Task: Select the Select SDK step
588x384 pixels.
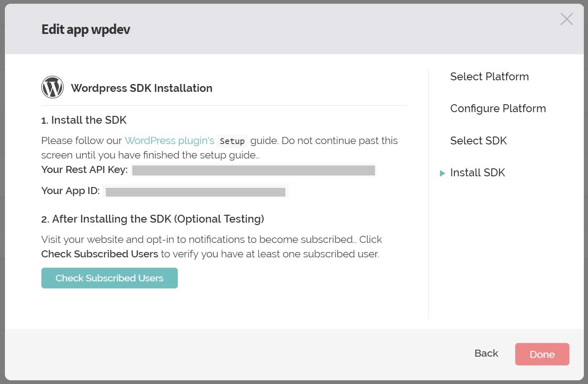Action: click(478, 141)
